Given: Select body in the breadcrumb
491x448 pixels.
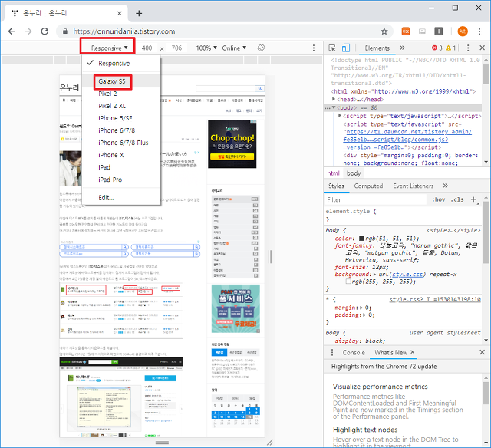Looking at the screenshot, I should click(x=354, y=173).
